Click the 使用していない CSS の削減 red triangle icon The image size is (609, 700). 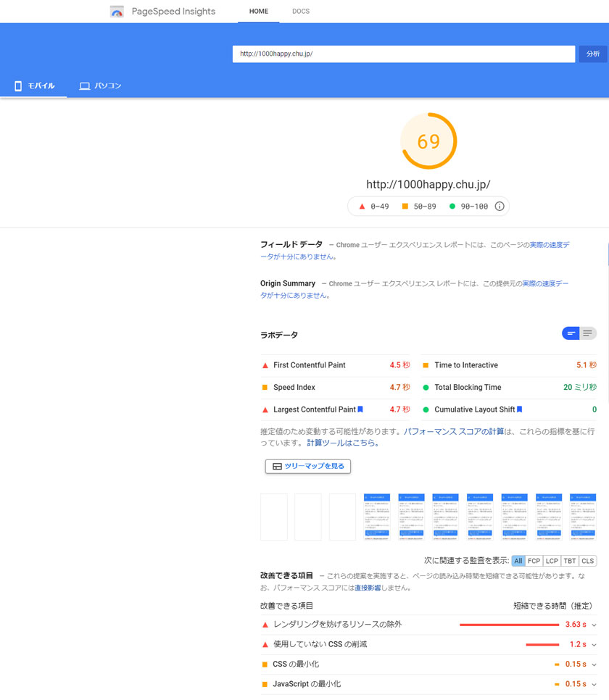(265, 645)
